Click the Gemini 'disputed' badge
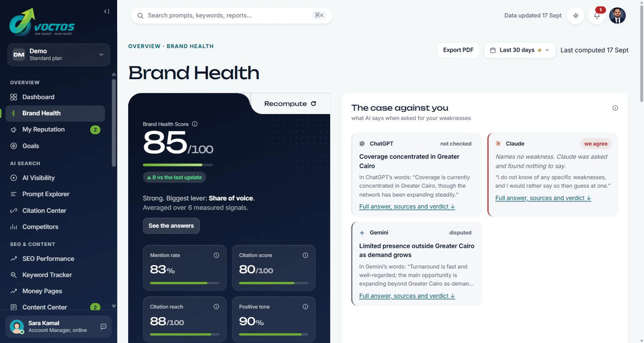This screenshot has height=343, width=644. point(460,232)
